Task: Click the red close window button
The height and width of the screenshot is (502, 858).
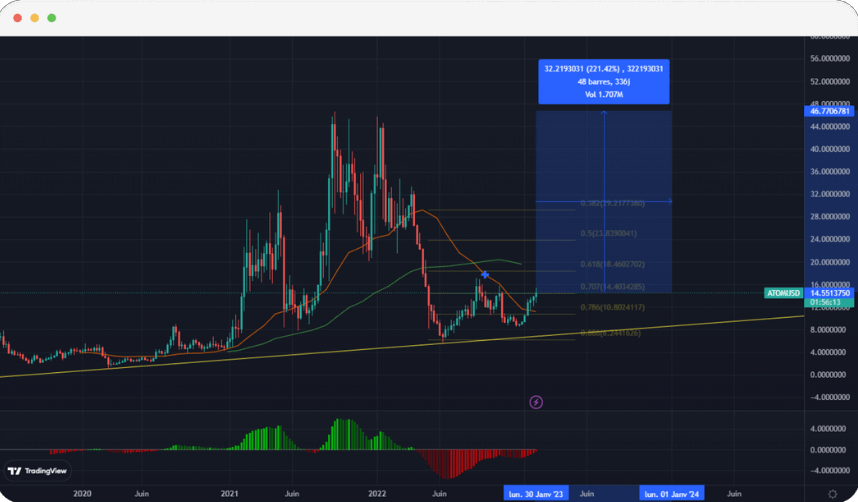Action: pos(16,18)
